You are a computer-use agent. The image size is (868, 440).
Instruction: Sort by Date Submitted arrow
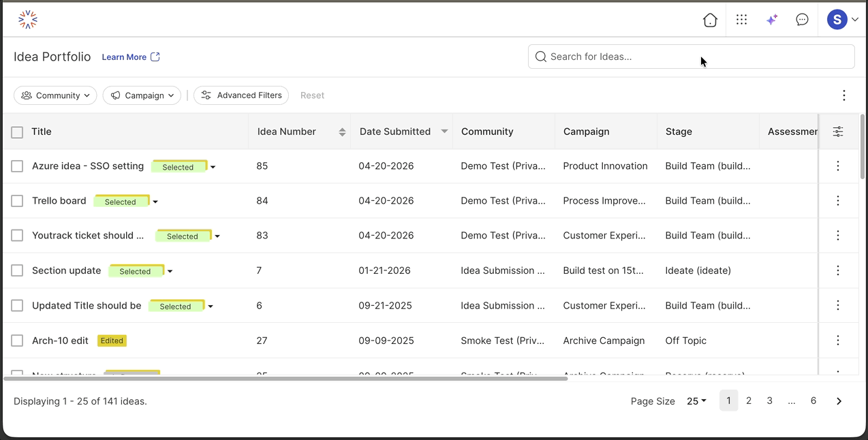444,131
